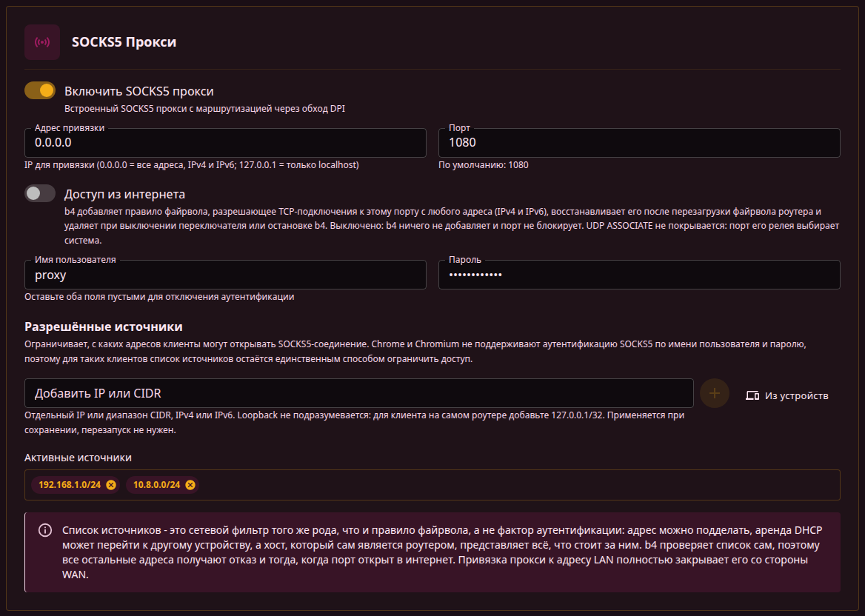865x616 pixels.
Task: Click the Активные источники label
Action: [79, 458]
